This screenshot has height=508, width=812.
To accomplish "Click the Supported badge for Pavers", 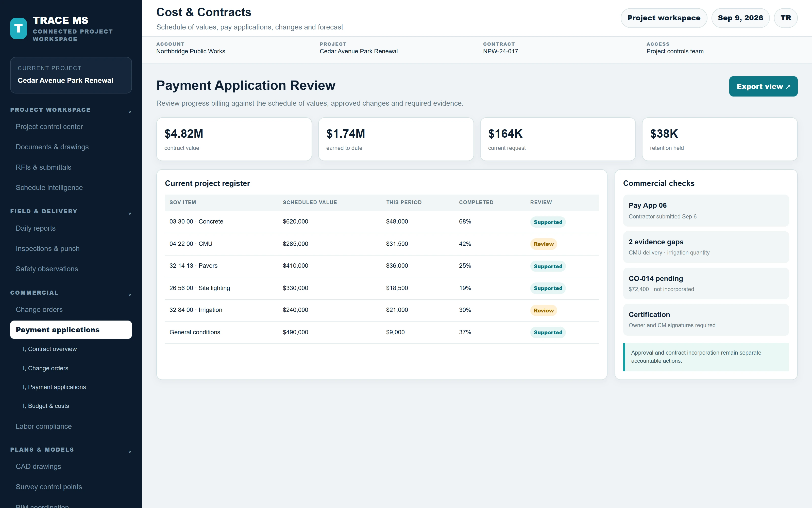I will coord(548,266).
